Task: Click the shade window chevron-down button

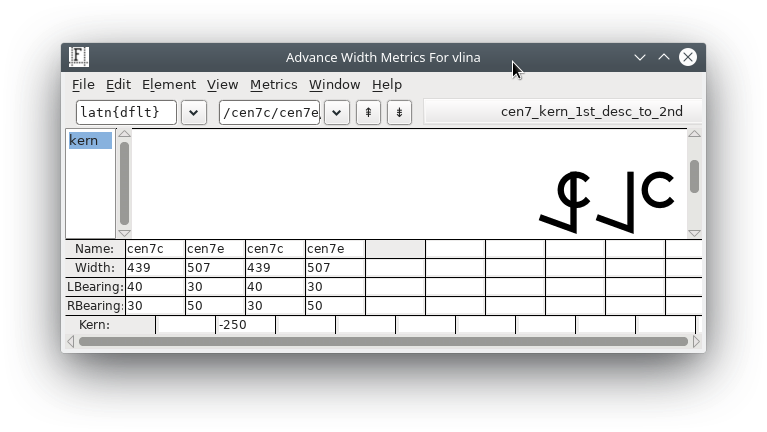Action: click(x=640, y=57)
